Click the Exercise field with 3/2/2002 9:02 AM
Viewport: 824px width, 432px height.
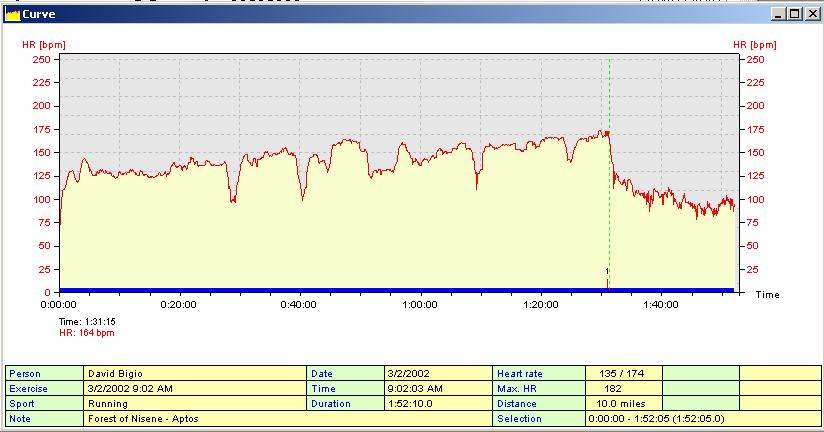pos(195,388)
